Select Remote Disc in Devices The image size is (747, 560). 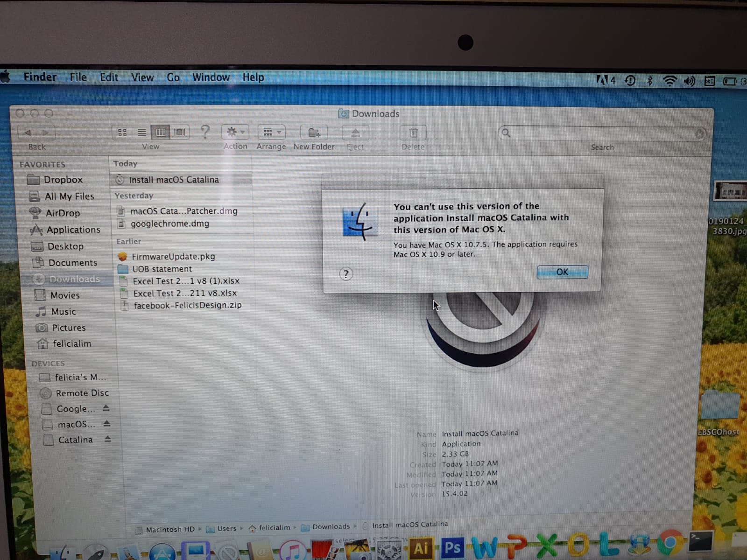(x=75, y=393)
